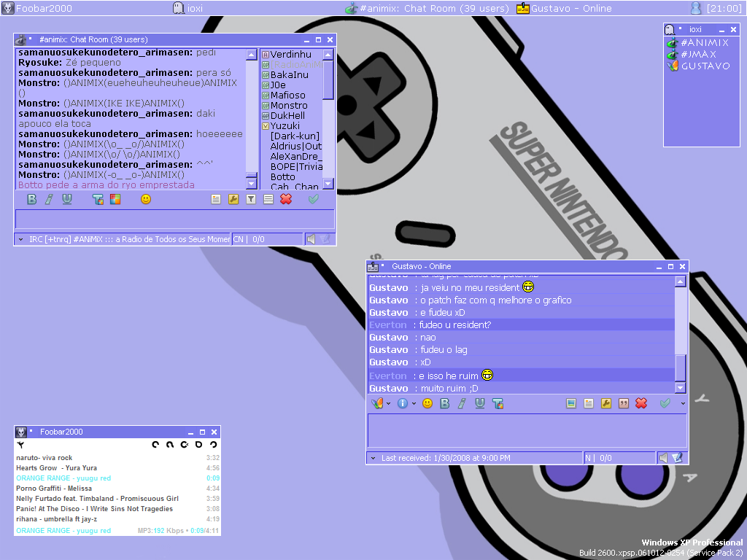Select '#animix: Chat Room' taskbar item
Screen dimensions: 747x560
[427, 8]
